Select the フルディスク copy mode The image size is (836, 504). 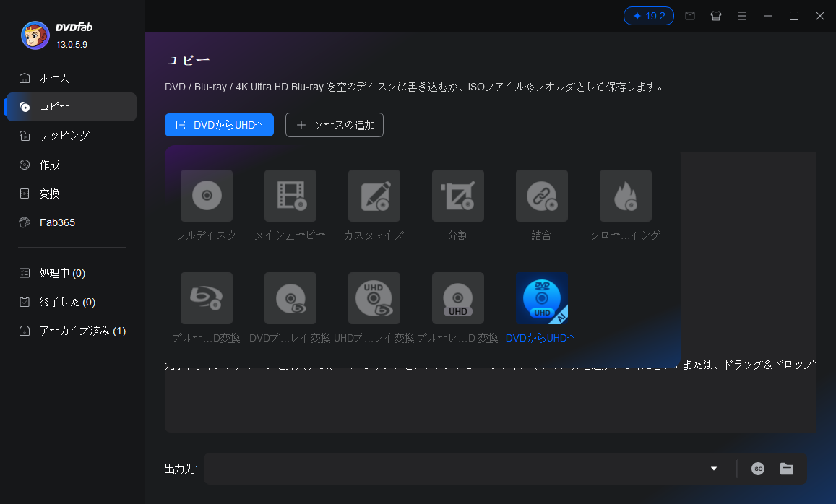207,196
